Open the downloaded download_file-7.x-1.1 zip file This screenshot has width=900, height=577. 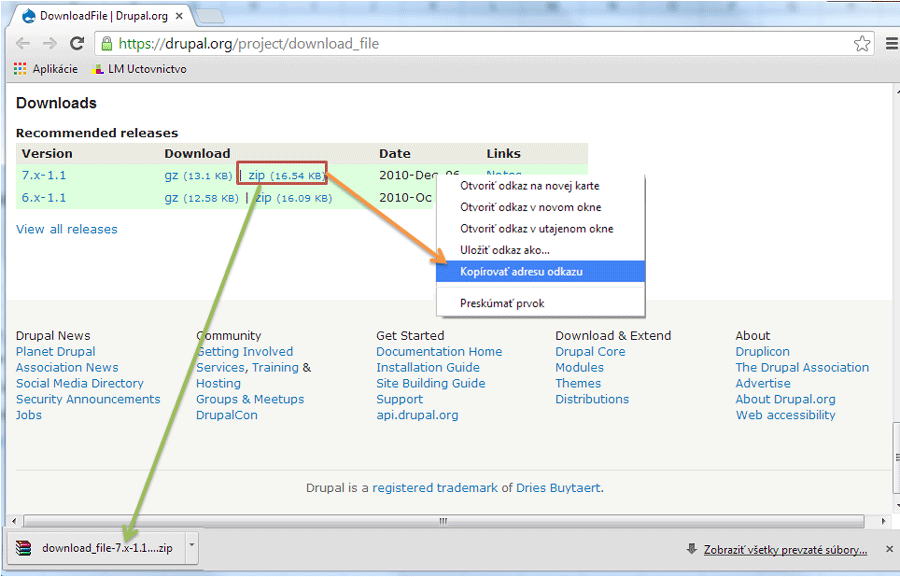point(96,548)
